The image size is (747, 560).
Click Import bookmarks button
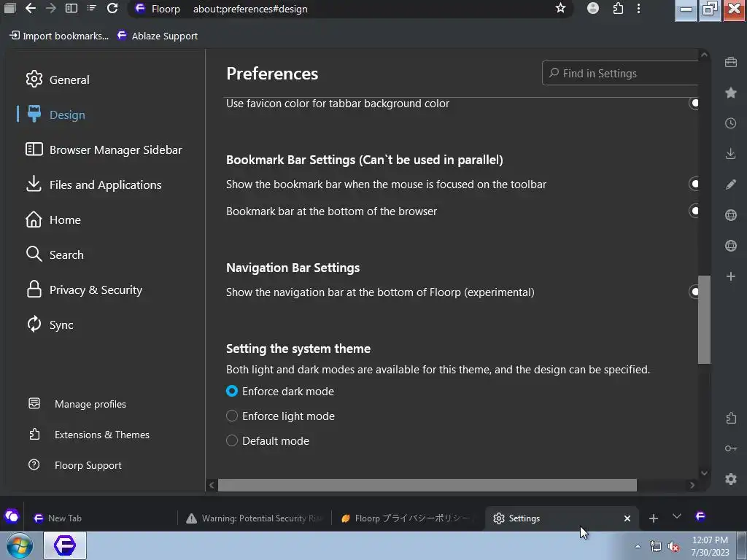[59, 36]
